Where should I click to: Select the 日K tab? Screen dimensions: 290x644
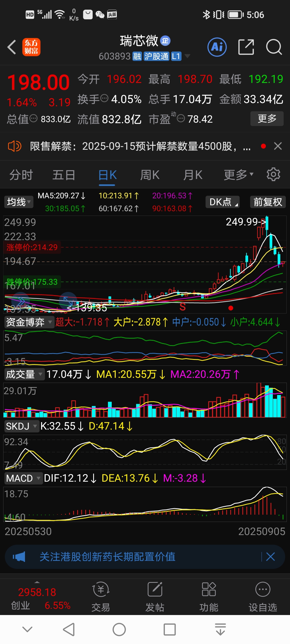coord(107,175)
